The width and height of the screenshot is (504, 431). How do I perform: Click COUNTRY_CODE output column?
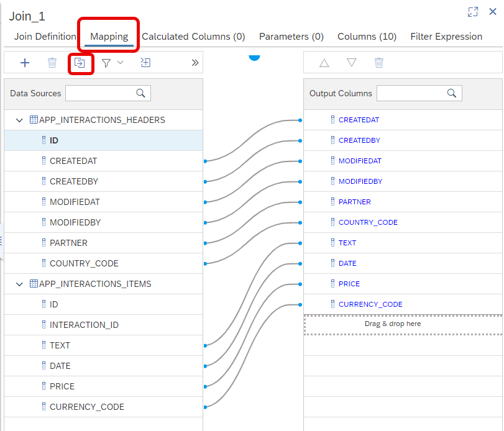click(403, 222)
